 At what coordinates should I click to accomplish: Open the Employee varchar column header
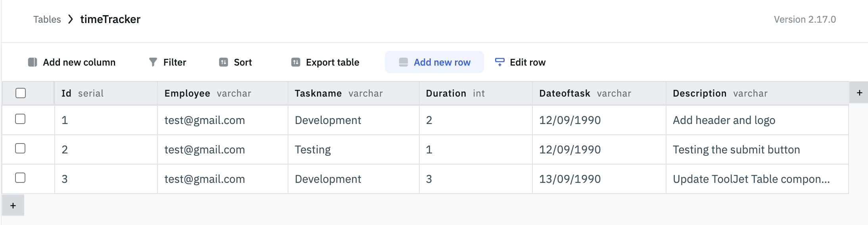click(x=207, y=93)
